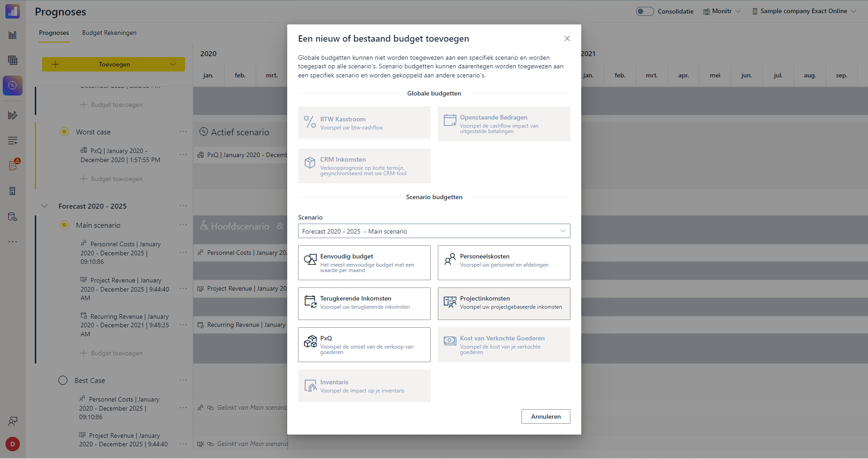
Task: Click the user feedback icon in sidebar
Action: tap(13, 421)
